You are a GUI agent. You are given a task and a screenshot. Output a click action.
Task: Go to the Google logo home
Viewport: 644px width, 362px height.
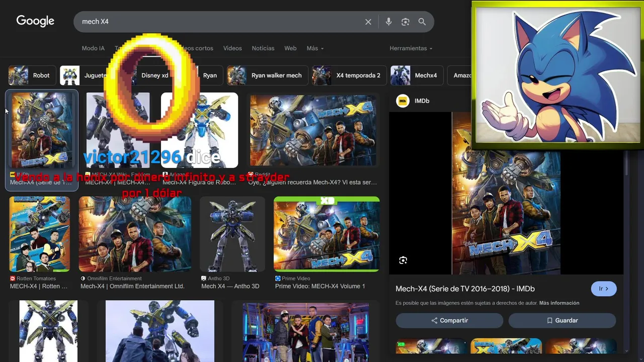click(35, 21)
